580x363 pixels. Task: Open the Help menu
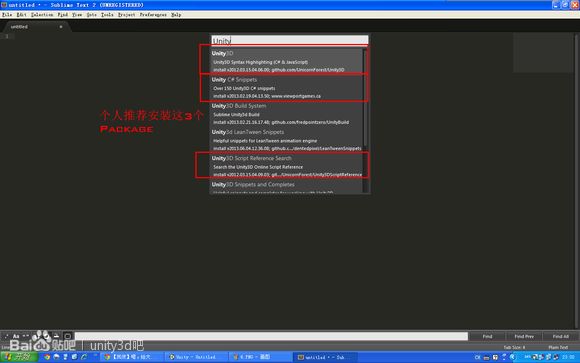tap(176, 15)
